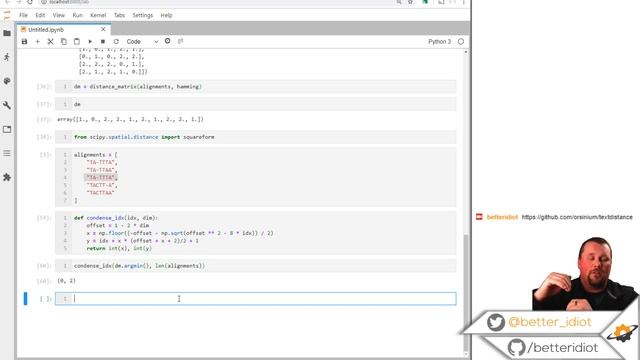Interrupt the kernel with the stop icon

(x=103, y=42)
